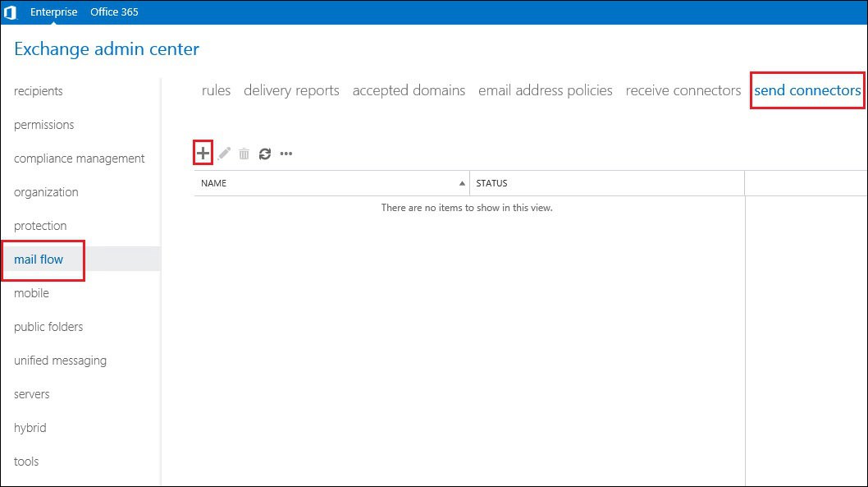This screenshot has height=487, width=868.
Task: Open the mobile section
Action: pos(31,293)
